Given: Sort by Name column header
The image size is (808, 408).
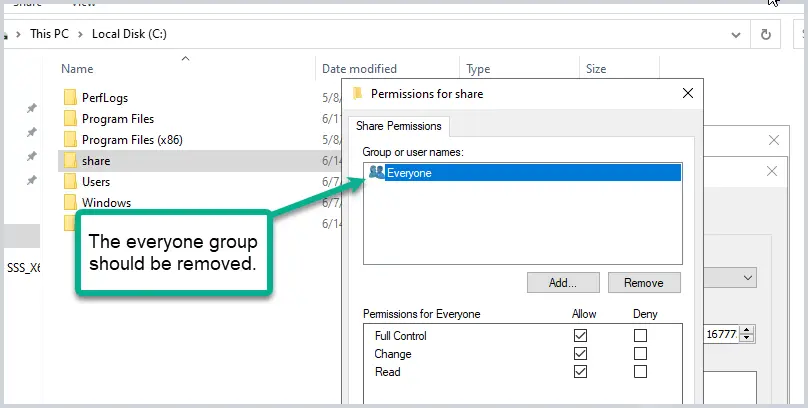Looking at the screenshot, I should pos(77,69).
